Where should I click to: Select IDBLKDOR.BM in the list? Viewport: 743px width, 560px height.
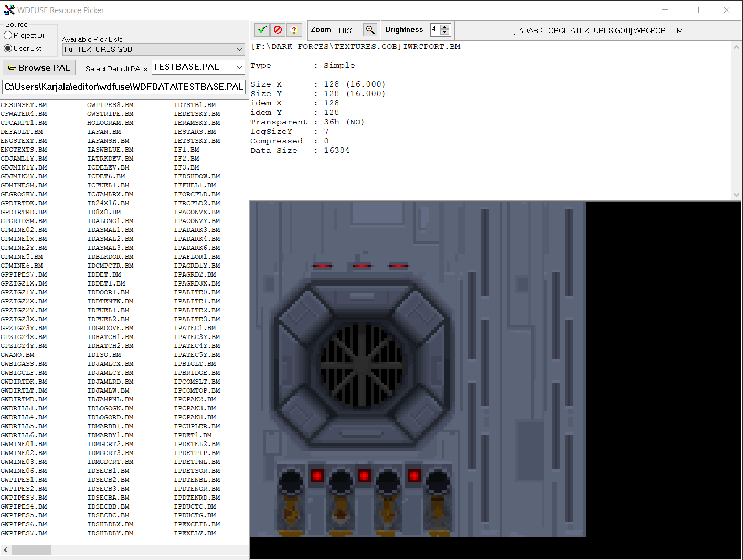[x=110, y=257]
